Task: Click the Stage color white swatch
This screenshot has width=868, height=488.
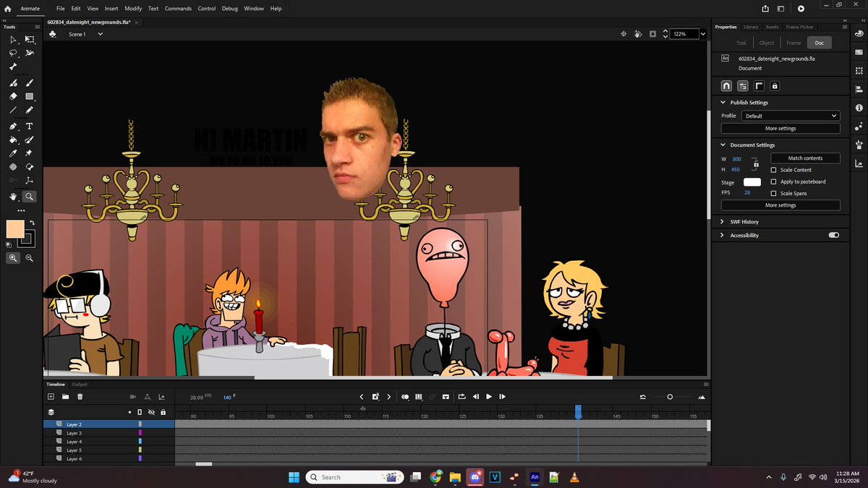Action: 752,182
